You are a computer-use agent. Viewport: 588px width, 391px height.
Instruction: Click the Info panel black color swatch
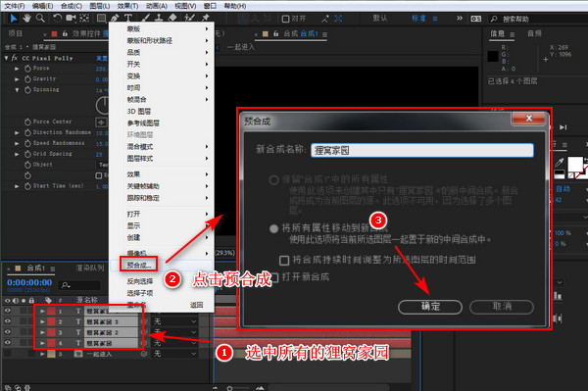[x=493, y=57]
